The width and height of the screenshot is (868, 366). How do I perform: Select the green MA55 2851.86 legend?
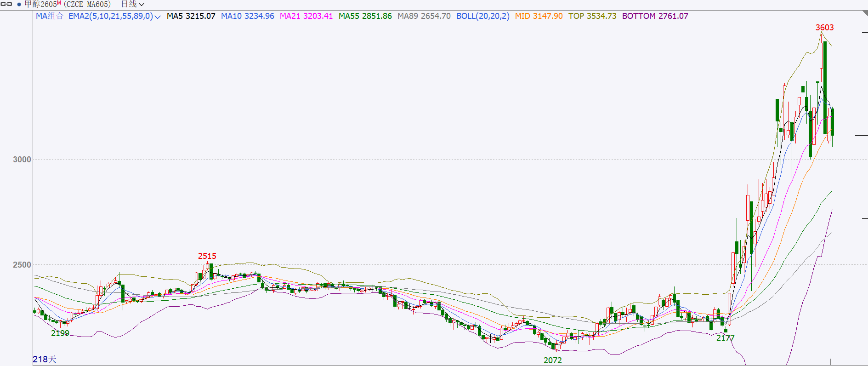365,16
